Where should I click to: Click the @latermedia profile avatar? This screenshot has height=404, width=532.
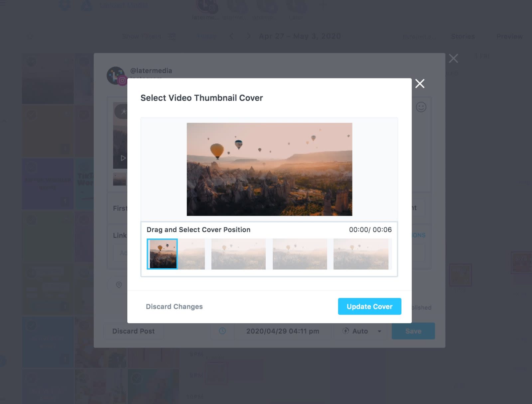[x=116, y=75]
